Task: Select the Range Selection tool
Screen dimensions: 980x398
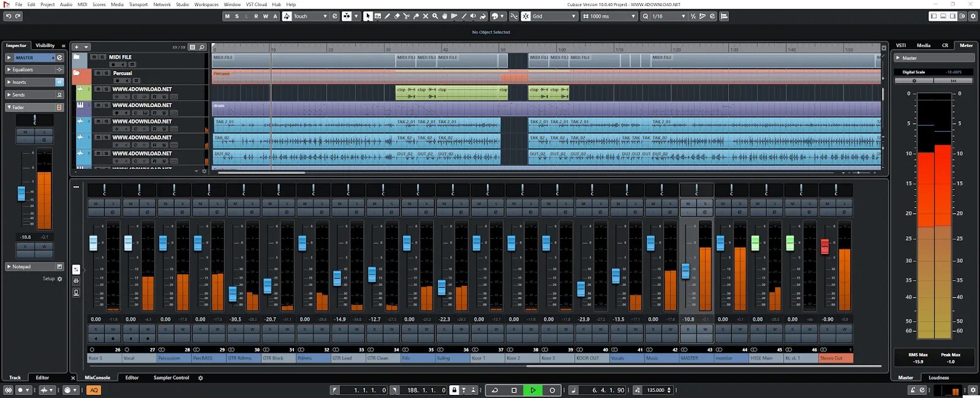Action: point(378,16)
